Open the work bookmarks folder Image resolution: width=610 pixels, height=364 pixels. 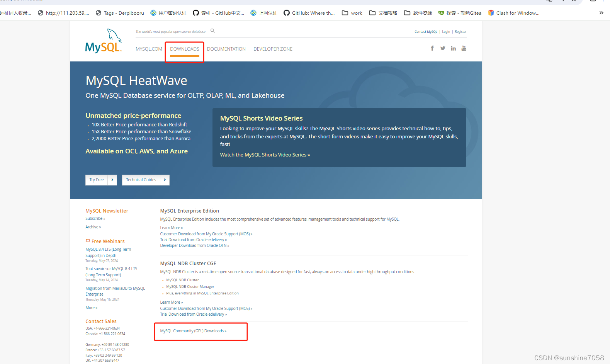click(352, 13)
